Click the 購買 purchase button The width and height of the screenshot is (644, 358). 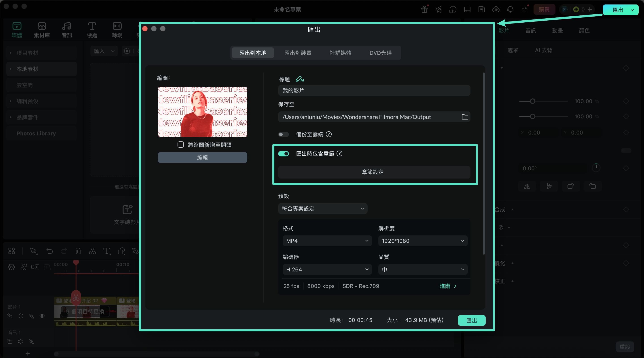coord(544,9)
